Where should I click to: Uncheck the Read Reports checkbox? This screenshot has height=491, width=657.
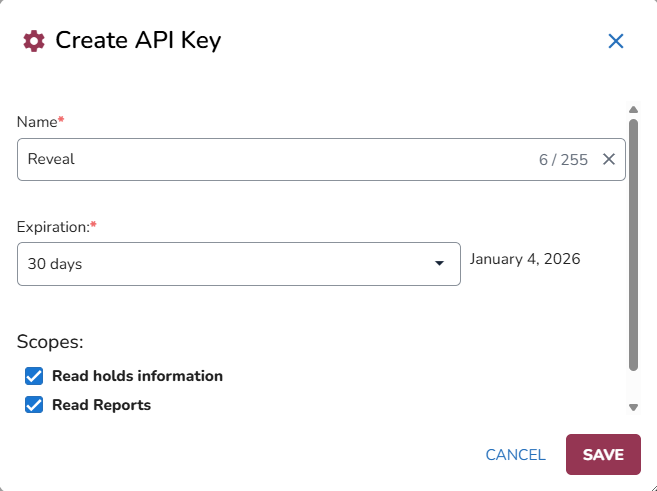coord(35,405)
